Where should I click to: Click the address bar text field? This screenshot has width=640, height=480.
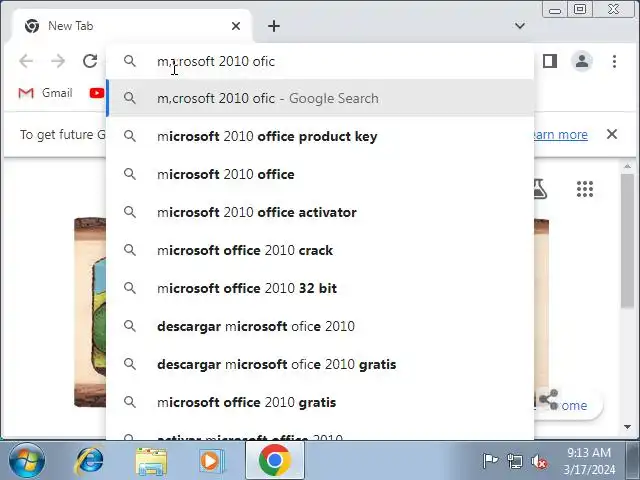pos(320,61)
